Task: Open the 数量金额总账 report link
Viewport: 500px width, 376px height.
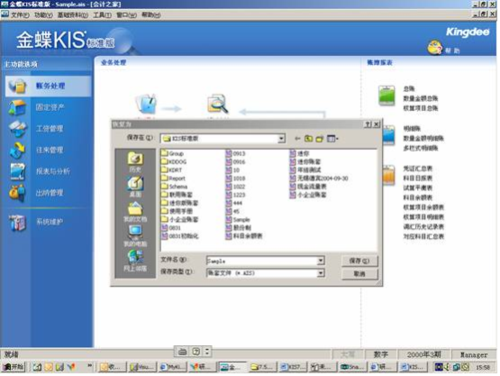Action: (x=421, y=99)
